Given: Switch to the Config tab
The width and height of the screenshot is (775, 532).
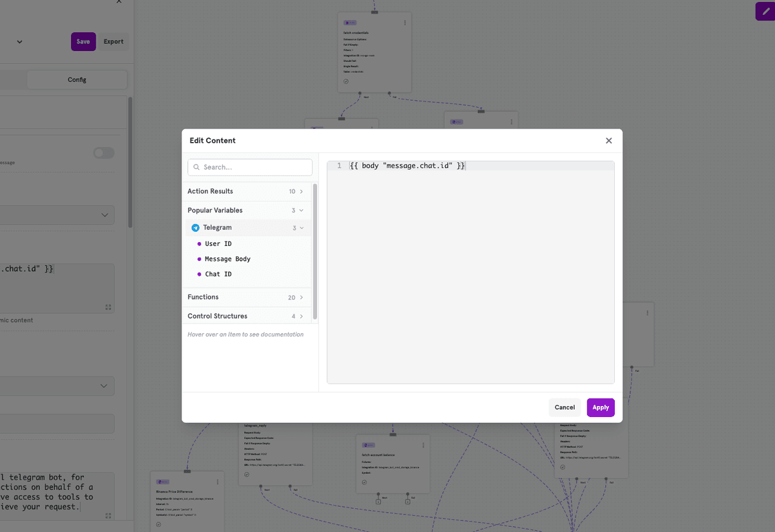Looking at the screenshot, I should click(x=77, y=79).
